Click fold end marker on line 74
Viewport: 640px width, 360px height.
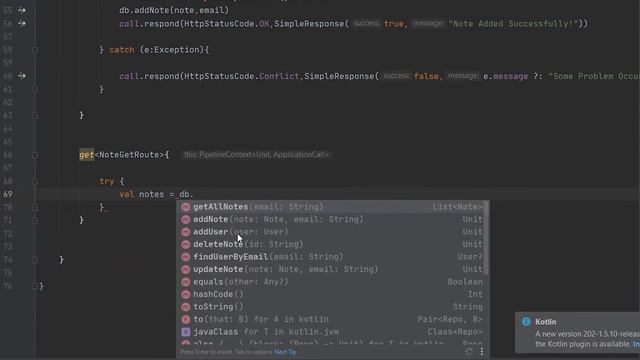pos(35,260)
